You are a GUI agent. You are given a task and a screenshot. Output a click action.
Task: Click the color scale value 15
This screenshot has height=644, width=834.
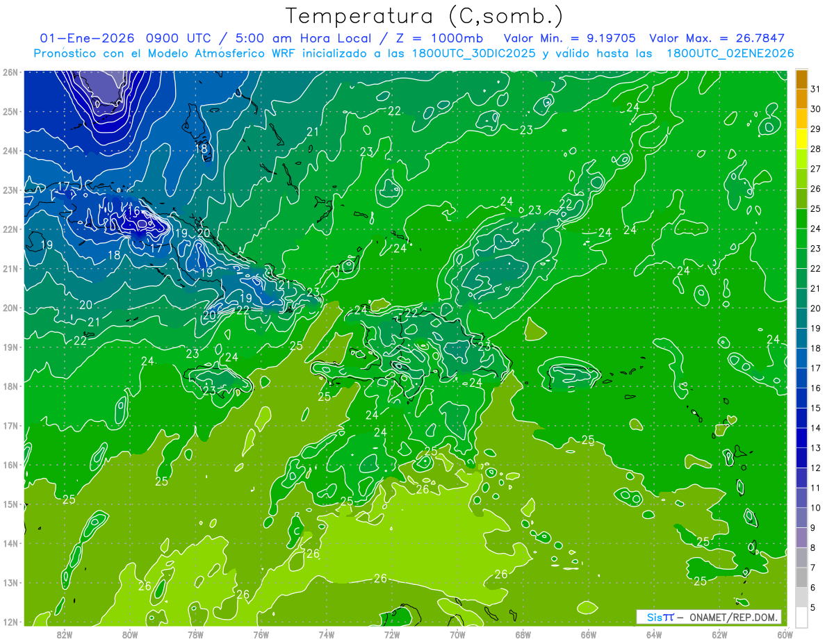815,408
